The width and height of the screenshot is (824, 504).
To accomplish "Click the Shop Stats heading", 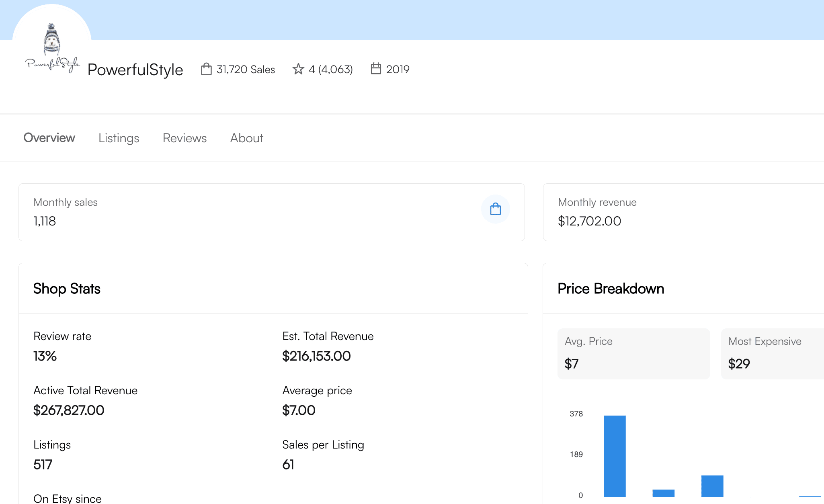I will click(67, 289).
